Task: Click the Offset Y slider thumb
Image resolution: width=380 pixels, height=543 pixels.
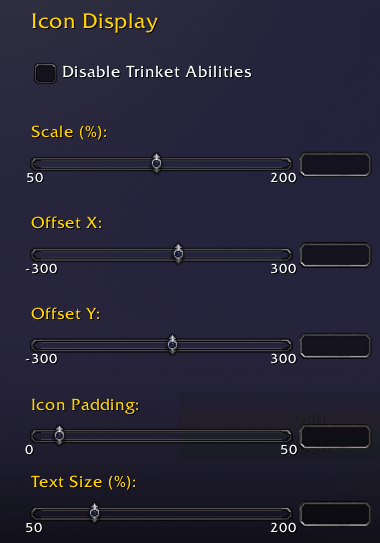Action: pyautogui.click(x=172, y=345)
